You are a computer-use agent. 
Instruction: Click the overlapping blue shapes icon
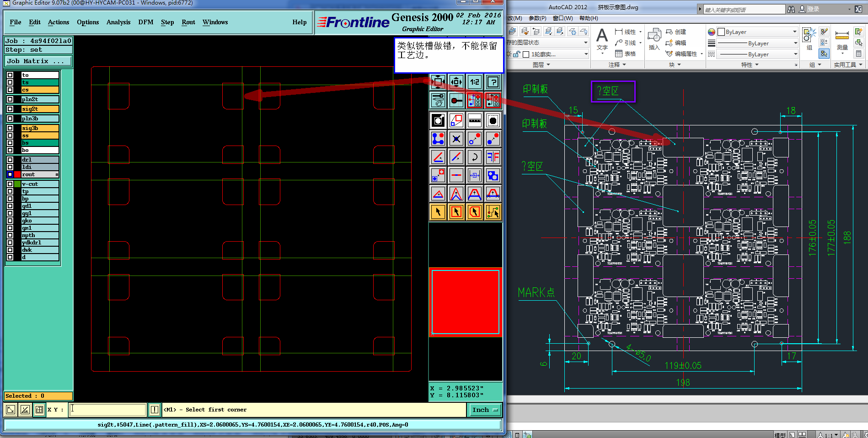coord(493,175)
